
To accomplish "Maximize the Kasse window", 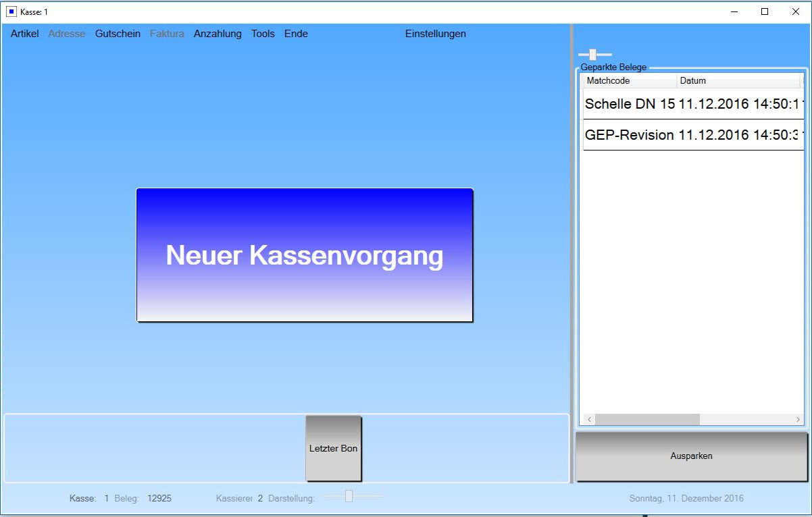I will tap(765, 11).
